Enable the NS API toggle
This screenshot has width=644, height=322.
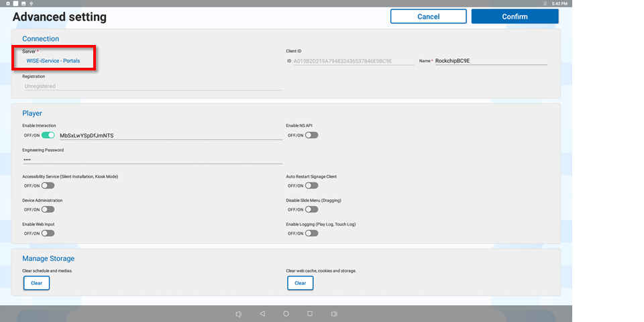click(x=311, y=135)
